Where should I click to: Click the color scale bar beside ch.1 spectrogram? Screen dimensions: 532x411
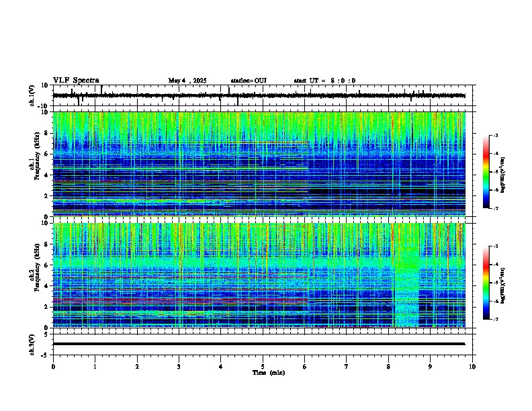[486, 172]
